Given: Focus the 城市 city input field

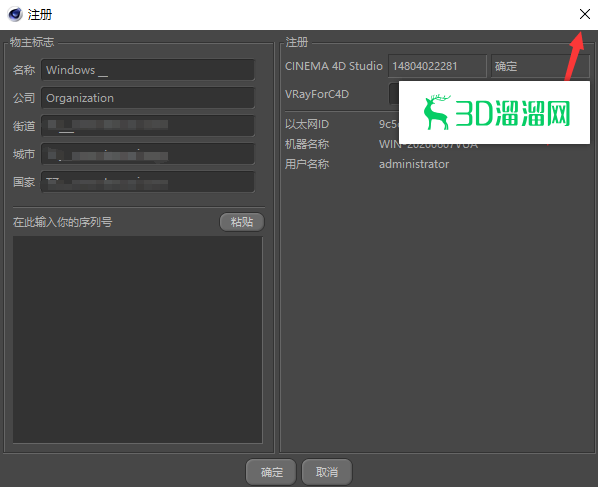Looking at the screenshot, I should (x=148, y=154).
